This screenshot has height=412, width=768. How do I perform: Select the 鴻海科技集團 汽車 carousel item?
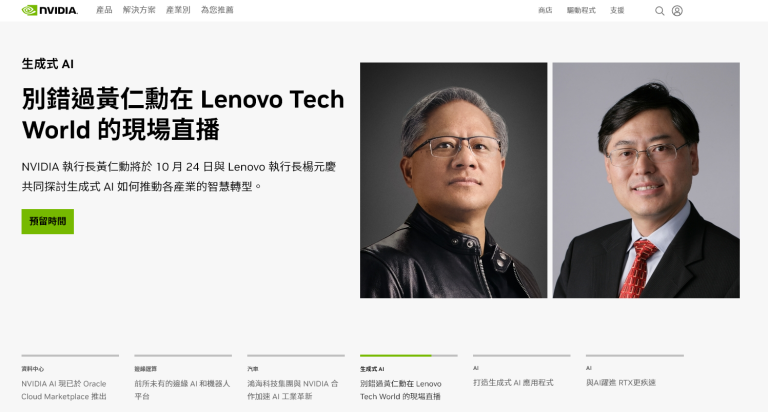296,378
